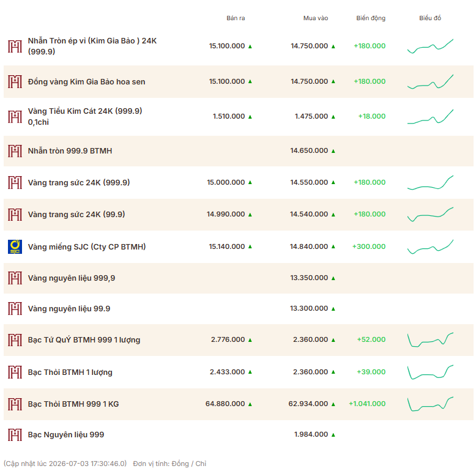The width and height of the screenshot is (476, 474).
Task: Select the product name Đồng vàng Kim Gia Bảo hoa sen
Action: (x=86, y=81)
